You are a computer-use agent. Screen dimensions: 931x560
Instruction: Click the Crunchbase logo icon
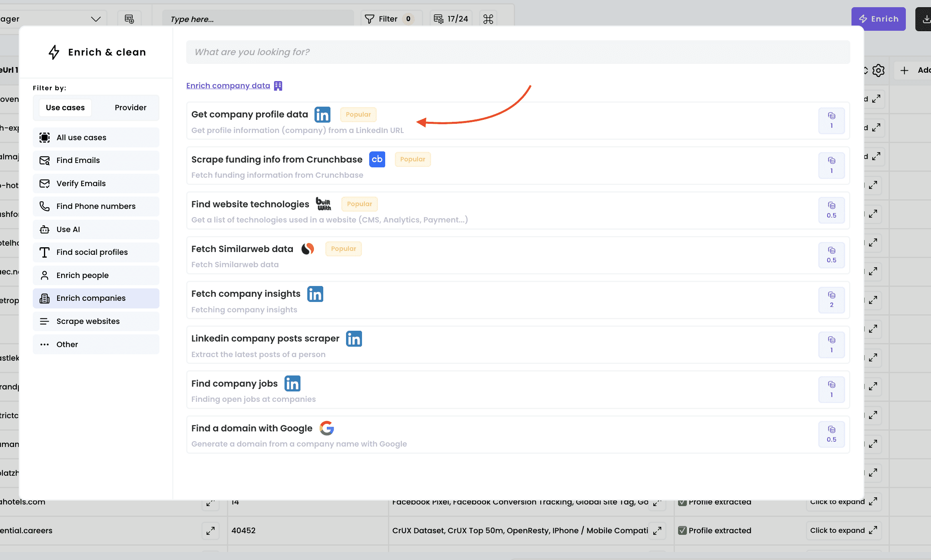(x=377, y=159)
